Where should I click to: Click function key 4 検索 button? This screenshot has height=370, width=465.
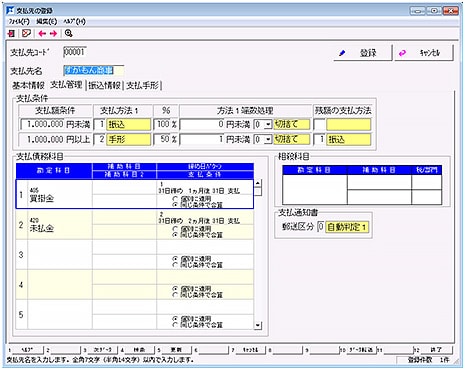(x=139, y=350)
